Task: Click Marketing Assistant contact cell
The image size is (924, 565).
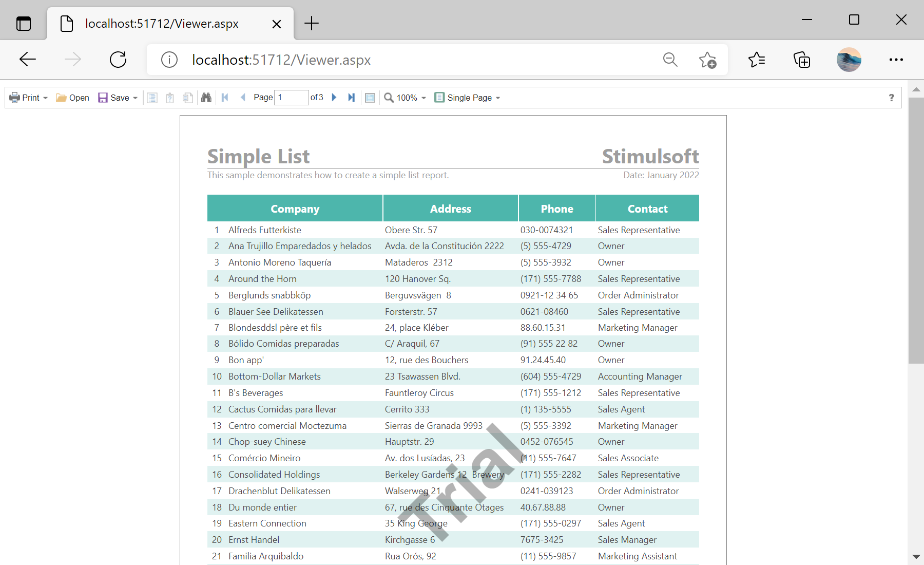Action: (638, 556)
